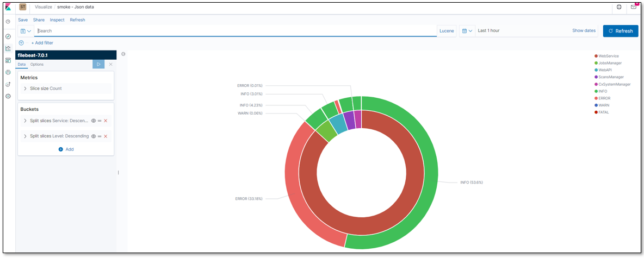Click Share in the top menu
This screenshot has width=644, height=258.
[x=39, y=20]
